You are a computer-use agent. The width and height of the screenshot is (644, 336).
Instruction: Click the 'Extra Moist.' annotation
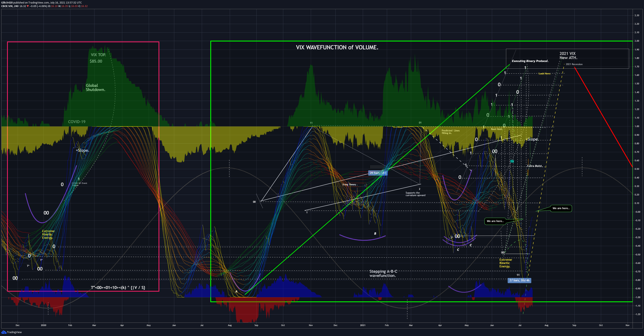535,166
